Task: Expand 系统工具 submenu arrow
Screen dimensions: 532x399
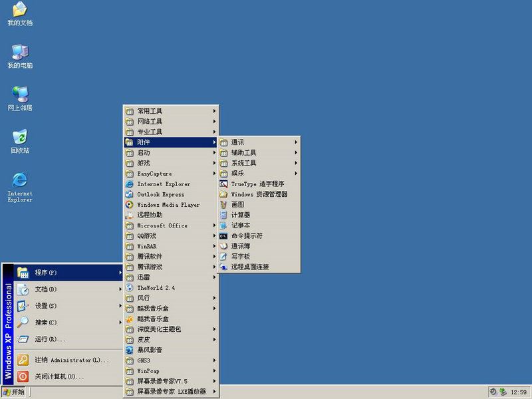Action: point(296,163)
